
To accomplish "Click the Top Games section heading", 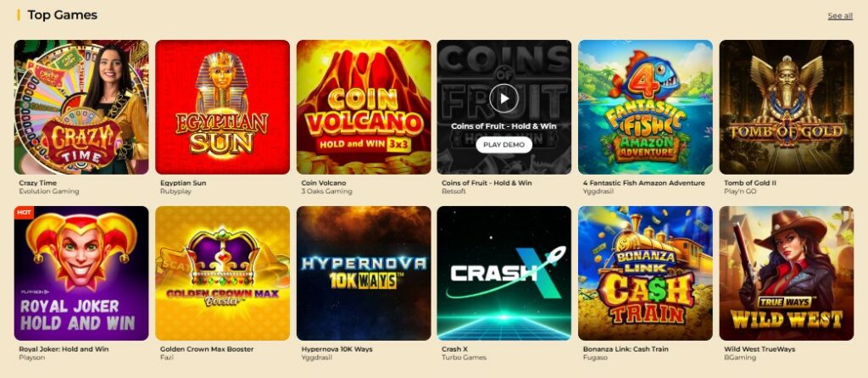I will [63, 15].
